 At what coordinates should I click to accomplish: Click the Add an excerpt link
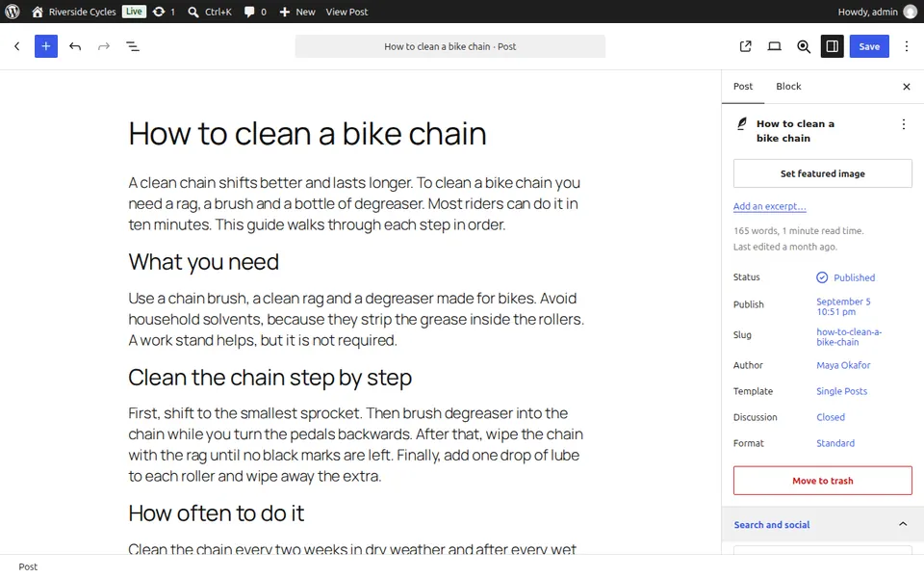point(770,206)
